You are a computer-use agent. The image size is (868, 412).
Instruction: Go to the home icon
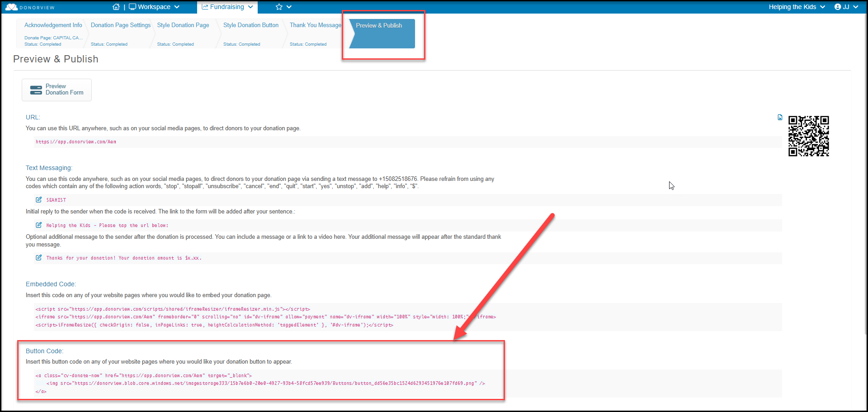pos(116,7)
